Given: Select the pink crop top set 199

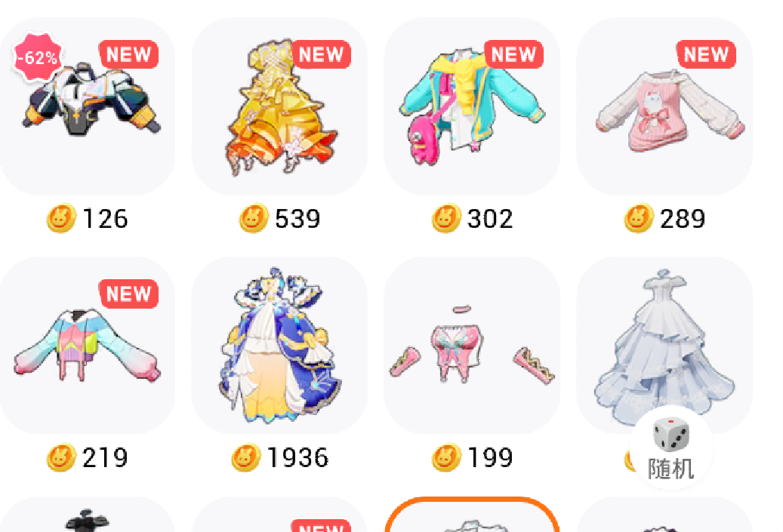Looking at the screenshot, I should 472,346.
